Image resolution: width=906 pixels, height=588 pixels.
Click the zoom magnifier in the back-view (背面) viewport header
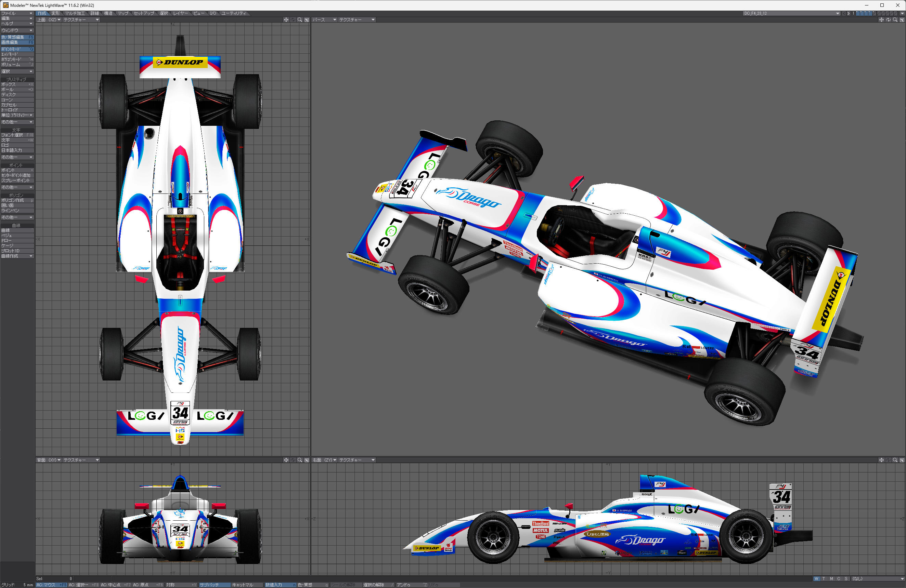[300, 460]
